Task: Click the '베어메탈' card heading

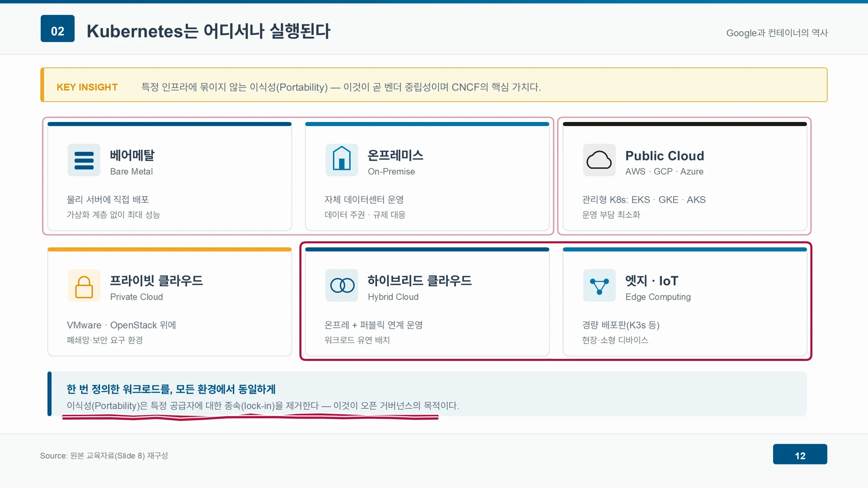Action: point(132,155)
